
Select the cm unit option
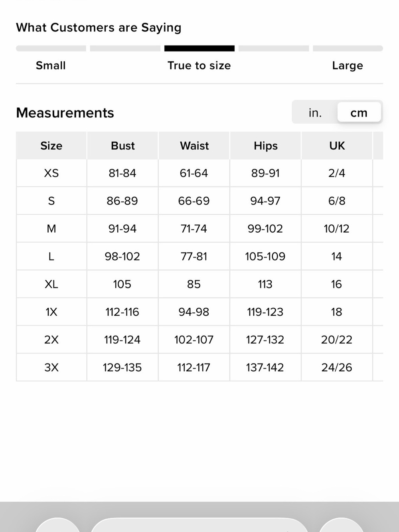[x=359, y=113]
